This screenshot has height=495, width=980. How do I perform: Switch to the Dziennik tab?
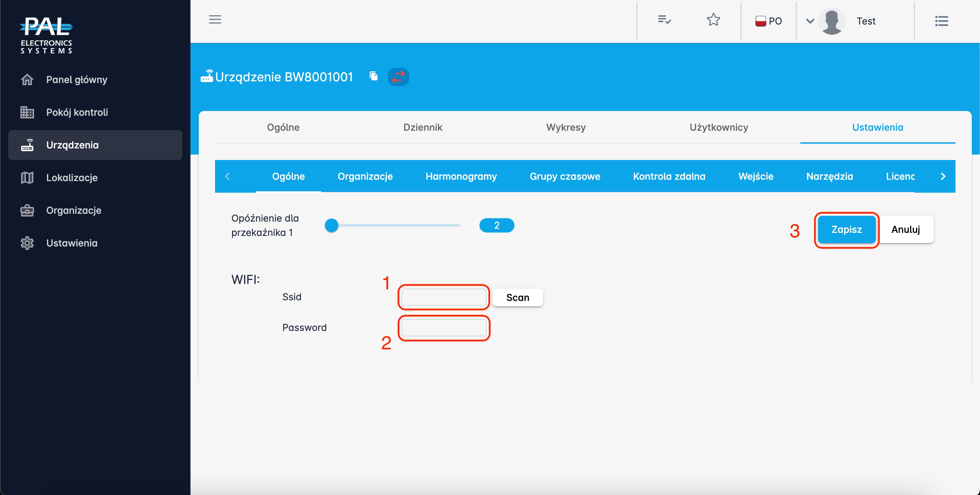[x=423, y=127]
